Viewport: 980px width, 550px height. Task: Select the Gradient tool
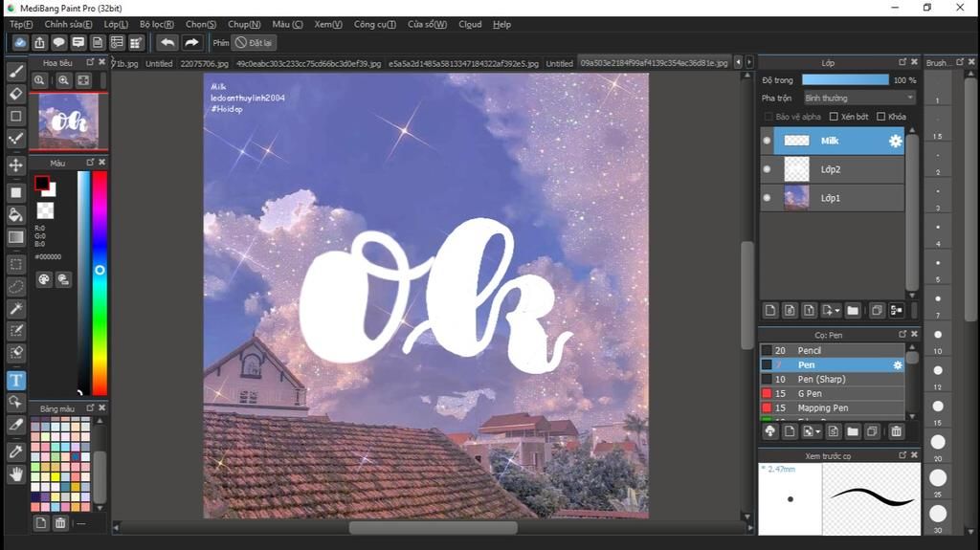click(16, 237)
